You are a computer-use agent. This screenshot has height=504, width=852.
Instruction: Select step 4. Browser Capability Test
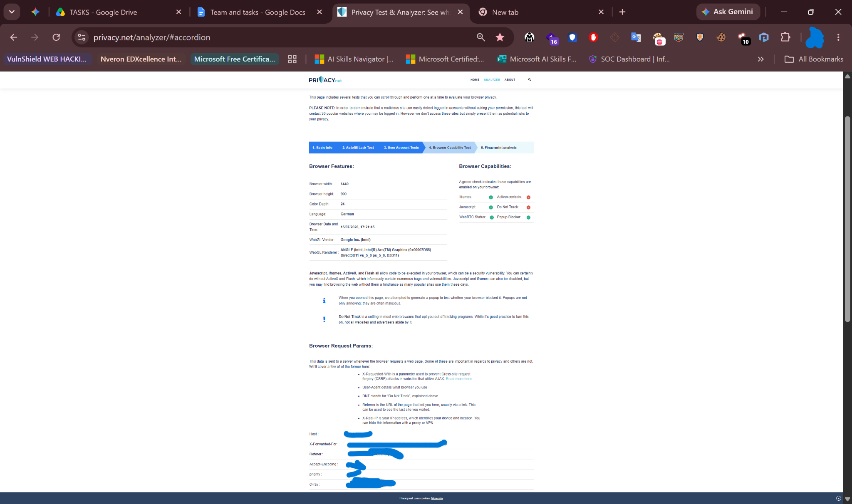coord(450,148)
